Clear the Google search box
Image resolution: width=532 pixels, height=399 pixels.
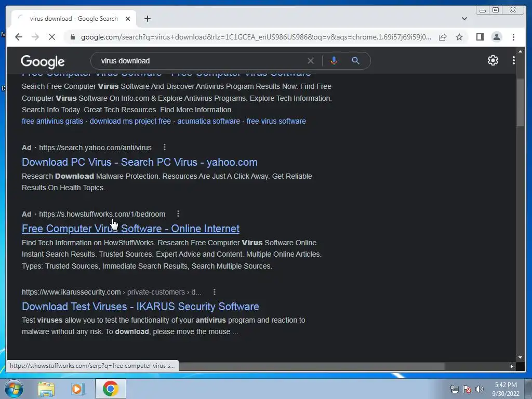click(311, 61)
